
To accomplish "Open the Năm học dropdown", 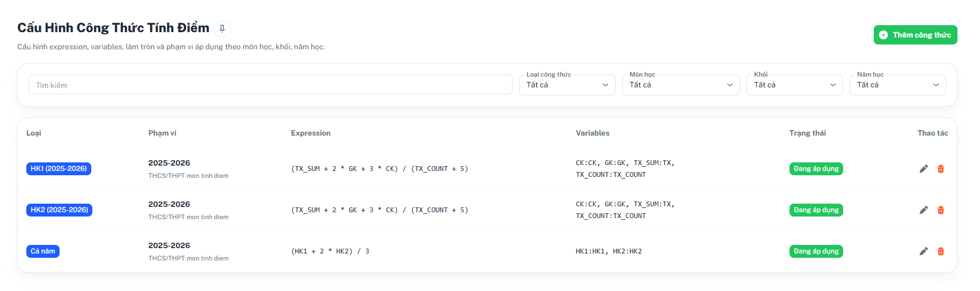I will [x=897, y=85].
